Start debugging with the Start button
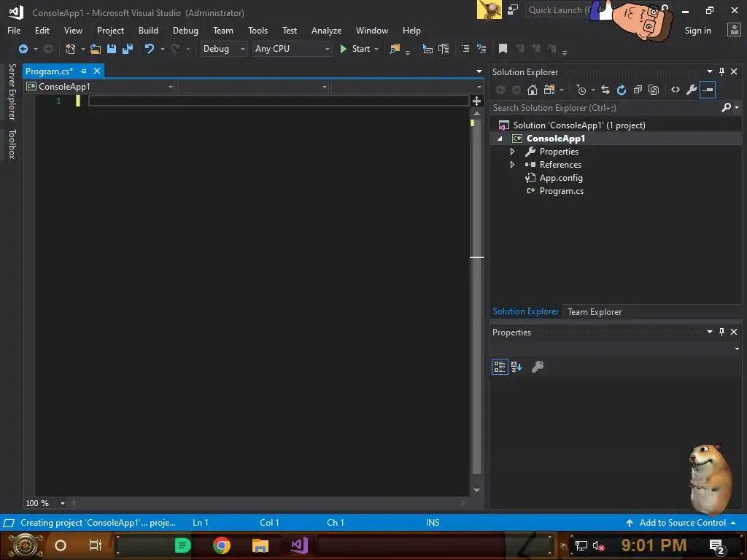Image resolution: width=747 pixels, height=560 pixels. [355, 49]
